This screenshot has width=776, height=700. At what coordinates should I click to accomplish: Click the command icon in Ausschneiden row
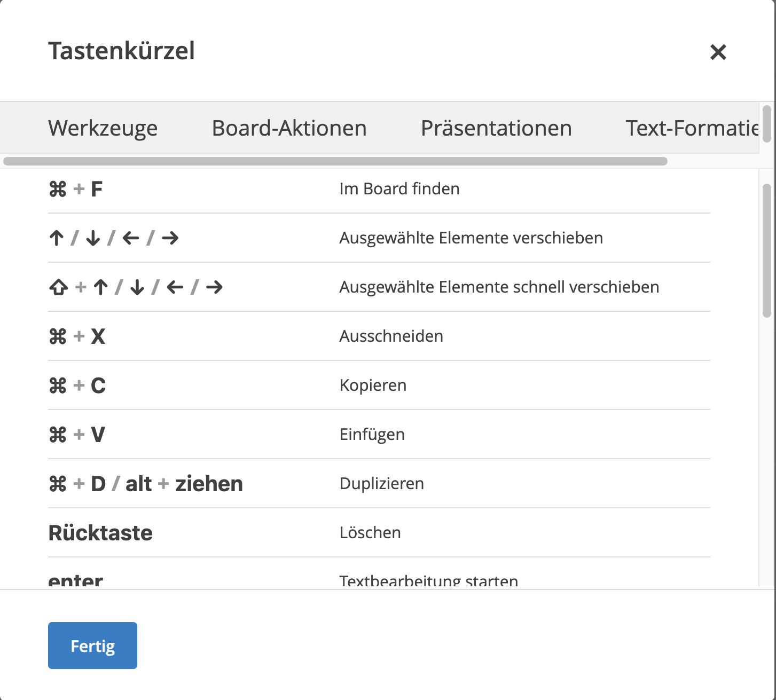click(x=58, y=336)
